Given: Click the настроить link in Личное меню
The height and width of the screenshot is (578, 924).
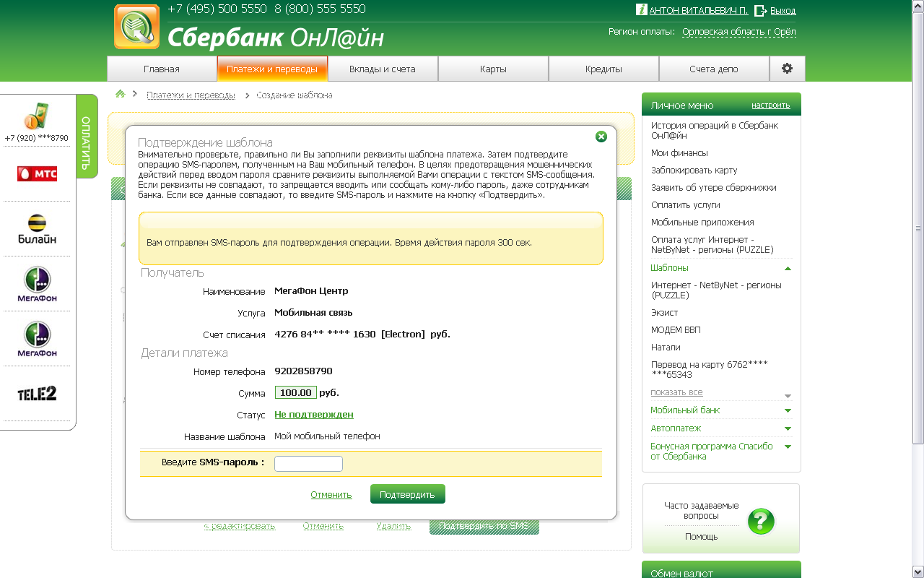Looking at the screenshot, I should point(771,105).
